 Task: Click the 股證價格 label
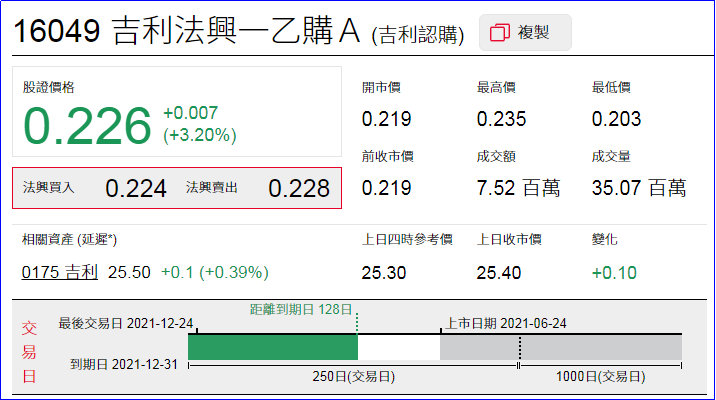coord(48,88)
